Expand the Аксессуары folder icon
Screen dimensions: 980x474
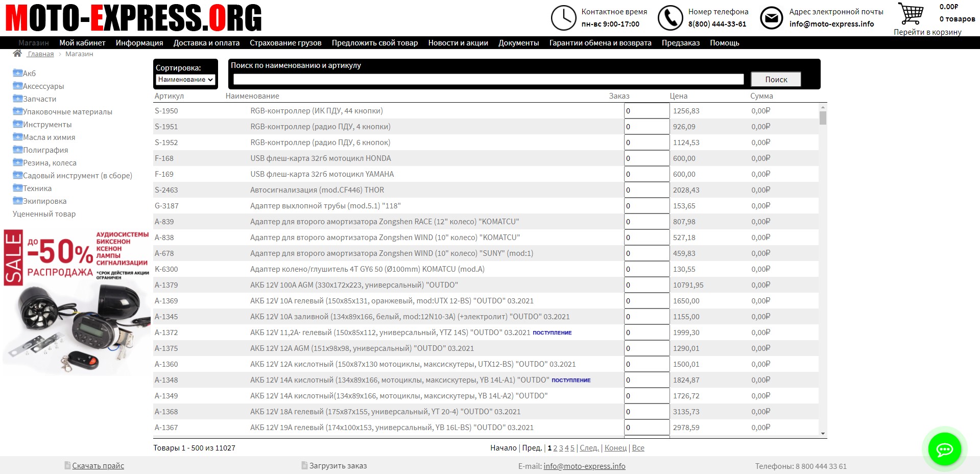point(17,86)
